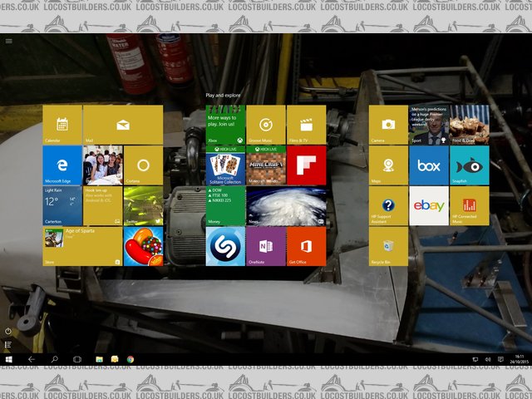
Task: Open the eBay tile
Action: point(429,205)
